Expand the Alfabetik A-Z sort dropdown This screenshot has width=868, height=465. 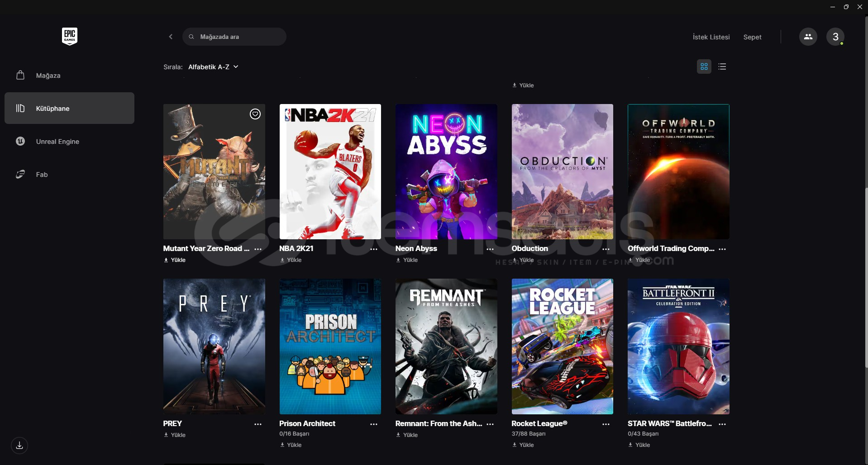pyautogui.click(x=213, y=67)
